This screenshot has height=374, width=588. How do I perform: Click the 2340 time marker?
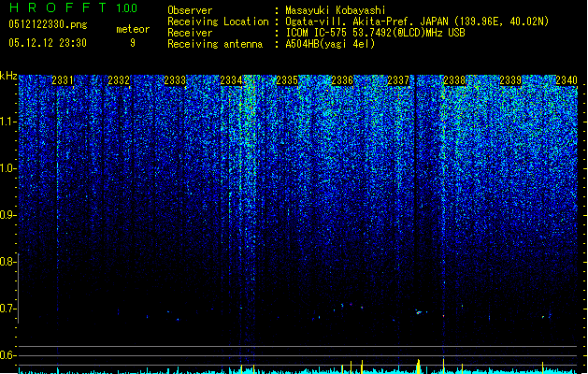(x=566, y=80)
